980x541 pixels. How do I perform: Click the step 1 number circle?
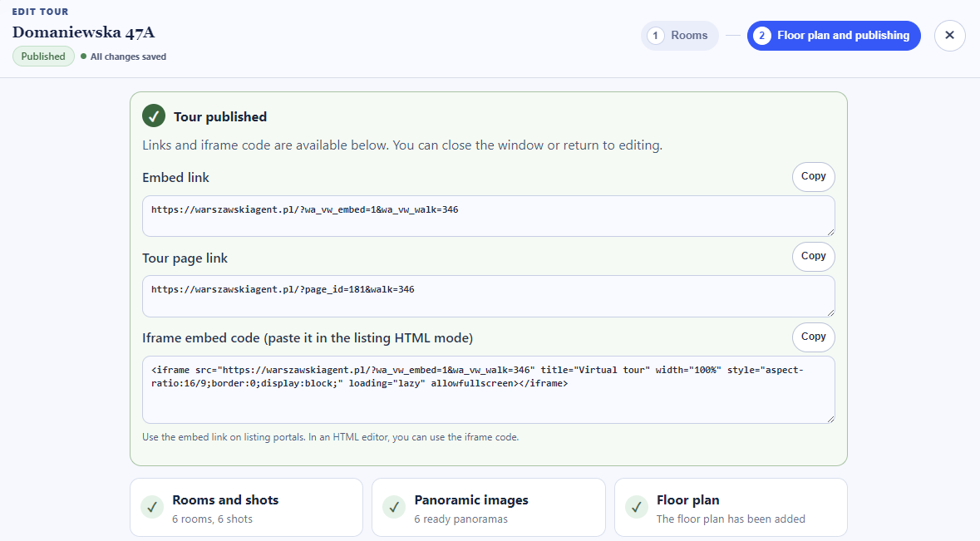(655, 36)
